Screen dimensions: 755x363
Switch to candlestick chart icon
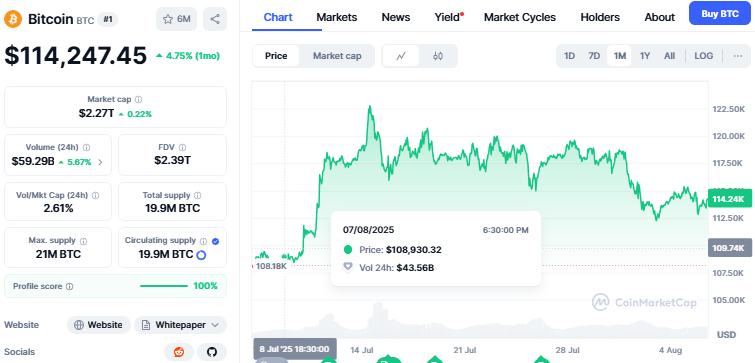tap(437, 56)
